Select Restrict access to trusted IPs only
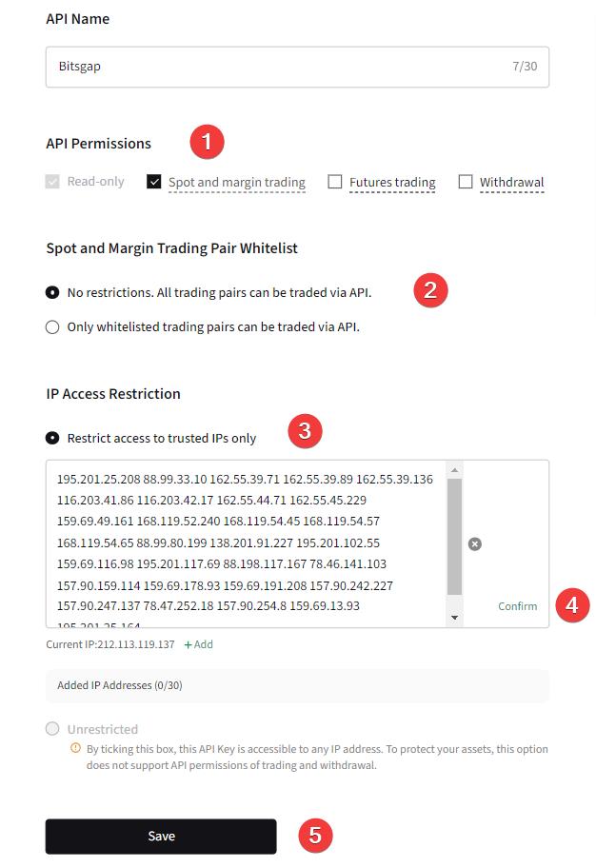 pos(52,438)
